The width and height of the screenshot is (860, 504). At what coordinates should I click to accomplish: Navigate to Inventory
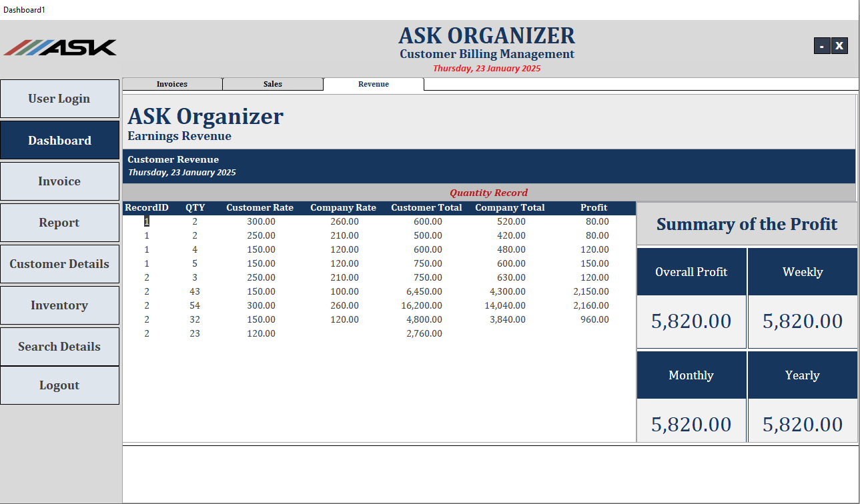(59, 305)
